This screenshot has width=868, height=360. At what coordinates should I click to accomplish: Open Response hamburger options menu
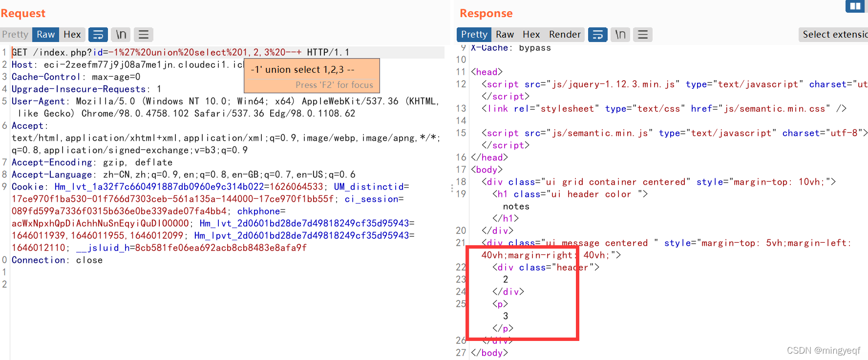coord(643,35)
